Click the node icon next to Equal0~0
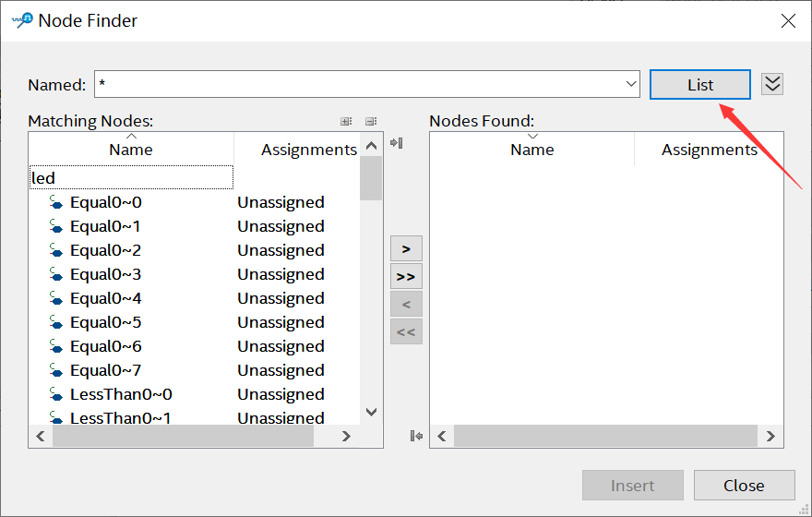 click(55, 202)
